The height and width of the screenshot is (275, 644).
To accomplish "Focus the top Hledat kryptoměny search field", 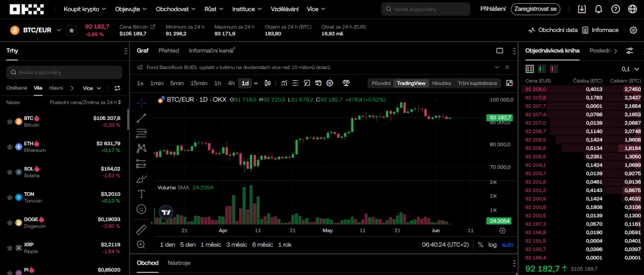I will click(426, 9).
